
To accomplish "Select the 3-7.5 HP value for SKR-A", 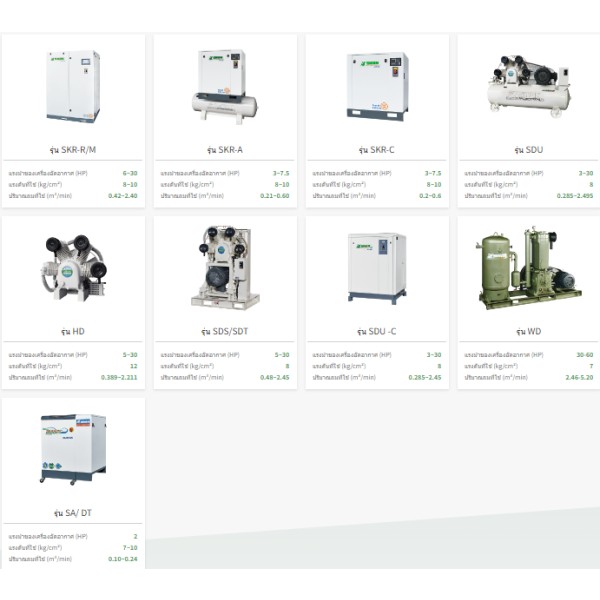I will [x=281, y=173].
